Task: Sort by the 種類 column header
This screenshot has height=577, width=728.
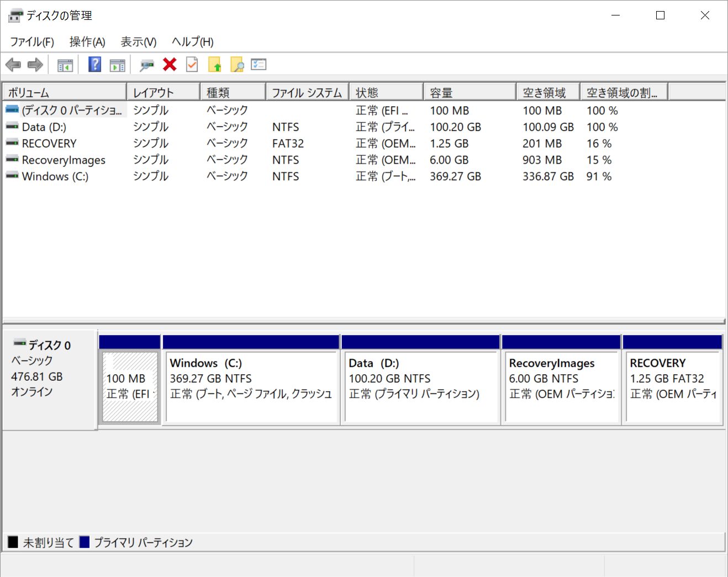Action: (x=233, y=92)
